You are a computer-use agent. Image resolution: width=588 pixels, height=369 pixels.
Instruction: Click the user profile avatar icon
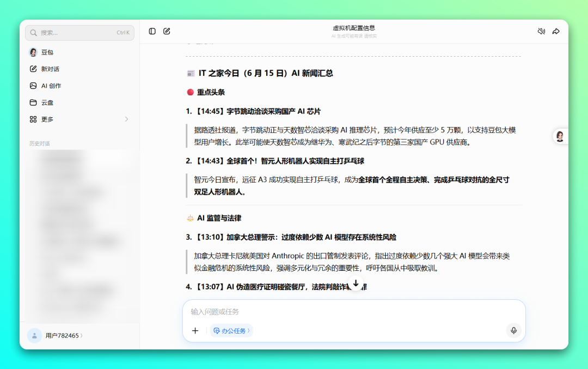[x=34, y=336]
